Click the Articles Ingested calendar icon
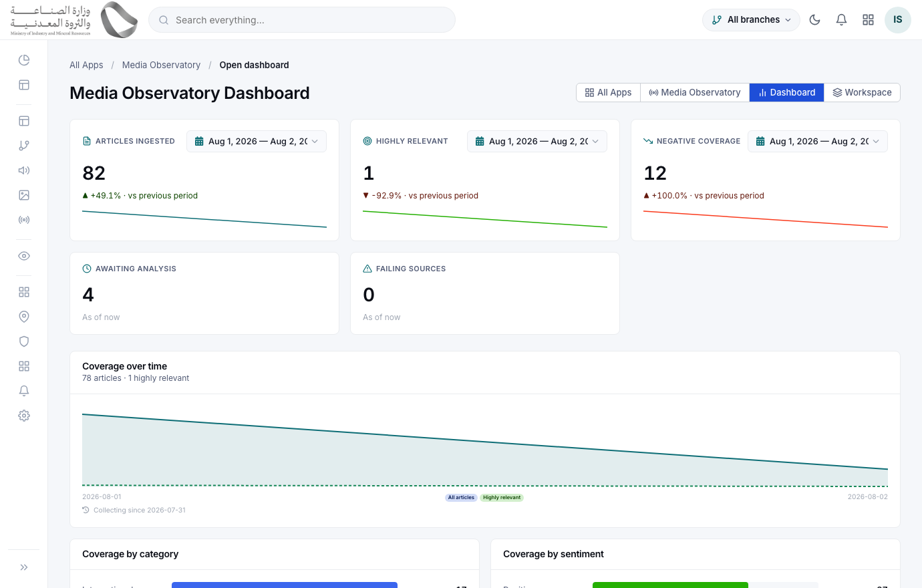The height and width of the screenshot is (588, 922). click(x=198, y=141)
